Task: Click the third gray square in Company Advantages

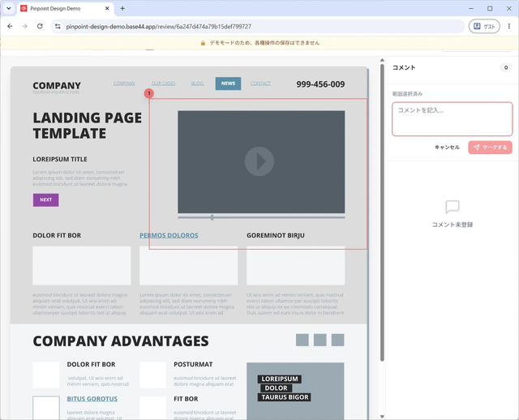Action: click(337, 340)
